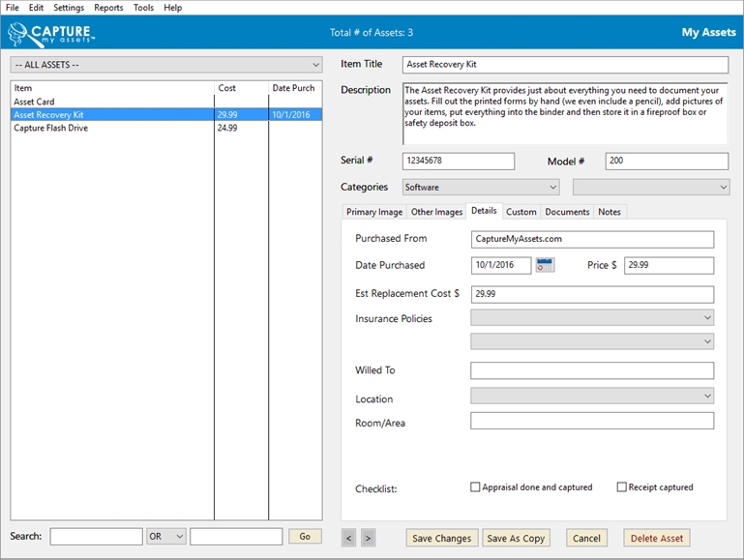Viewport: 744px width, 560px height.
Task: Check Appraisal done and captured
Action: (475, 487)
